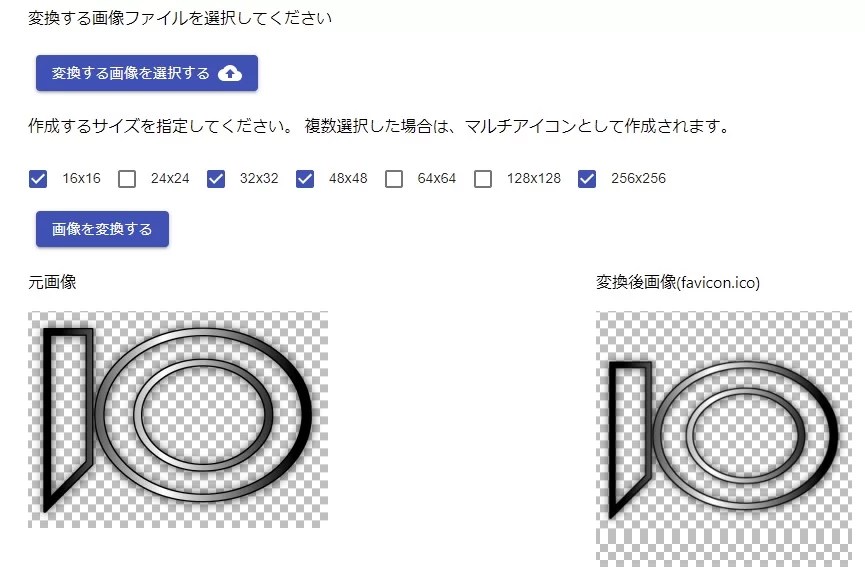Uncheck the 256x256 size checkbox
The height and width of the screenshot is (579, 865).
[587, 179]
